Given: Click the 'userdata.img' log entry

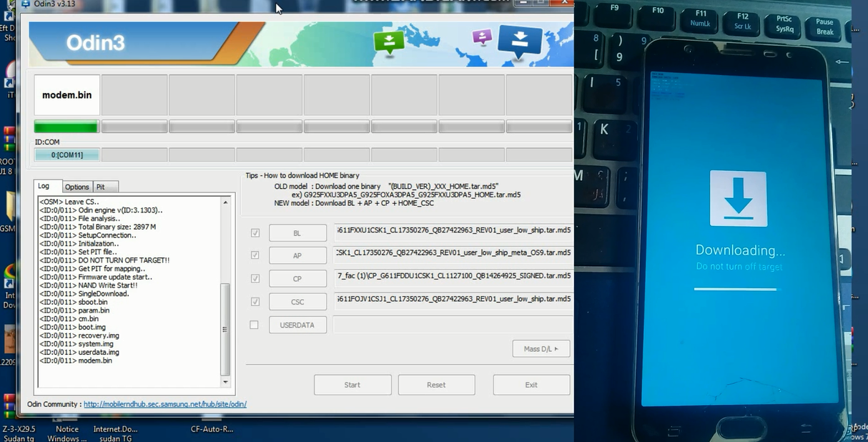Looking at the screenshot, I should (x=79, y=352).
